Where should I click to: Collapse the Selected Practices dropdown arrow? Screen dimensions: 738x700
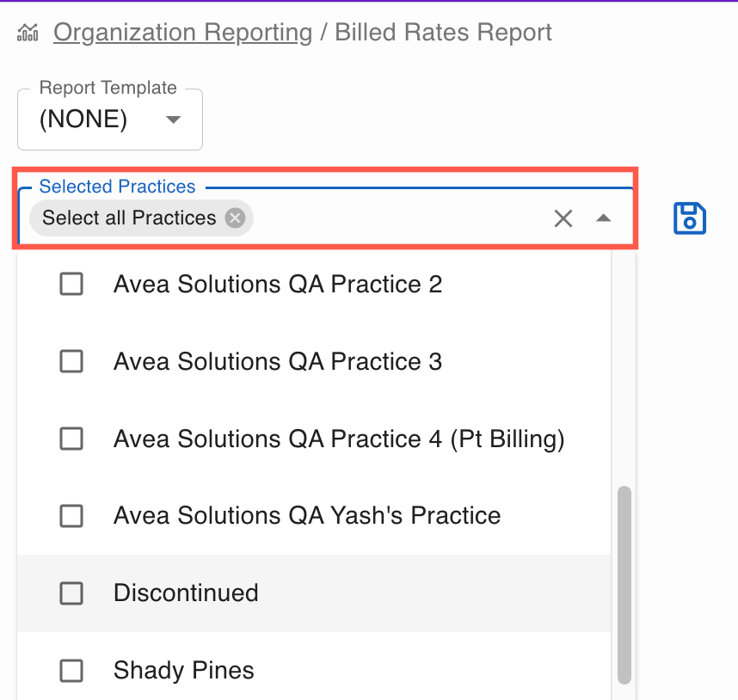coord(604,218)
